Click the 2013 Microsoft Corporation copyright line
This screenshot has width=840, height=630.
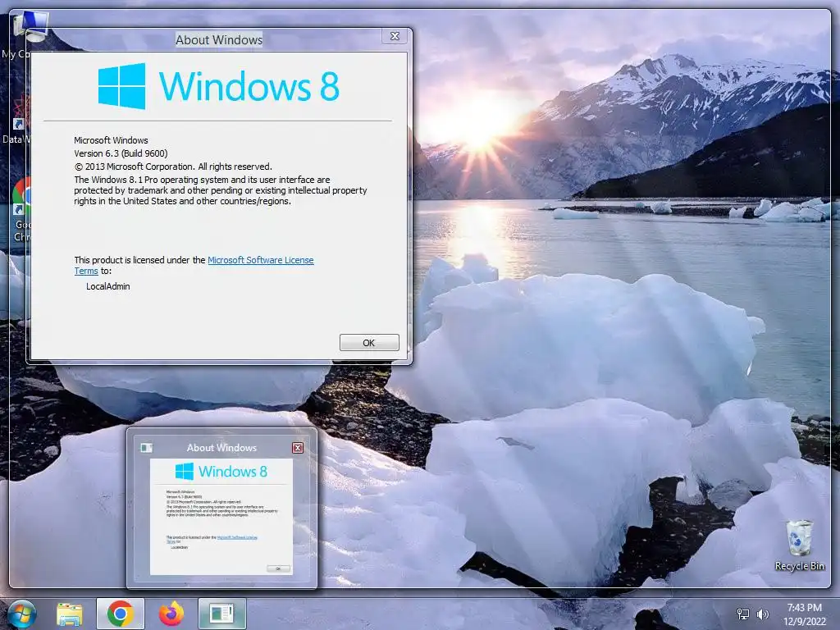point(173,167)
